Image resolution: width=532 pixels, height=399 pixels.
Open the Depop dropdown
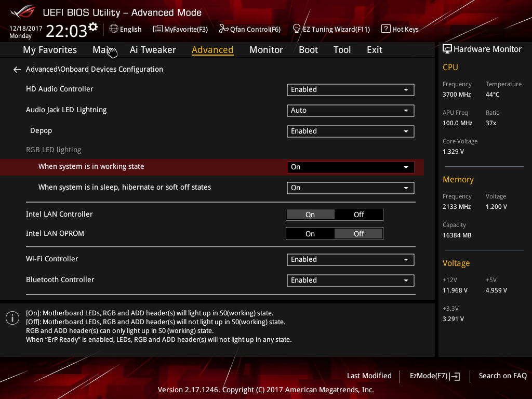tap(351, 131)
